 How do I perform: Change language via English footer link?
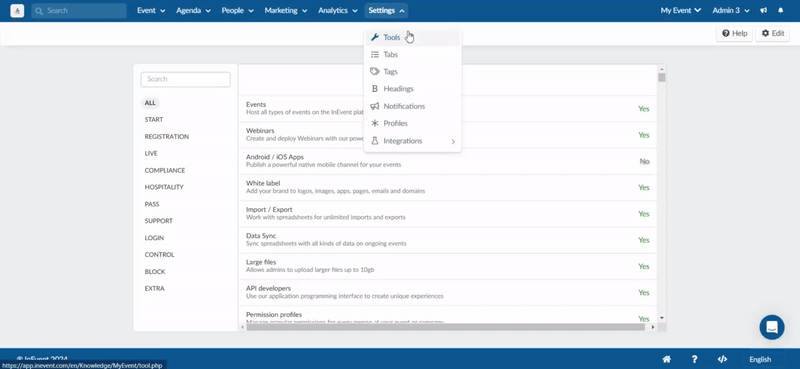[x=760, y=359]
